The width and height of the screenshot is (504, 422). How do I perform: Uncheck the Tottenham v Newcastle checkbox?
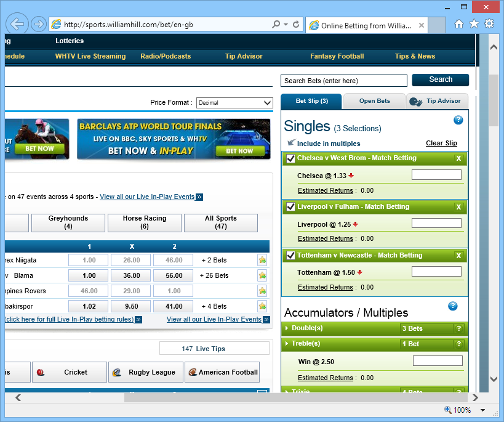click(290, 255)
